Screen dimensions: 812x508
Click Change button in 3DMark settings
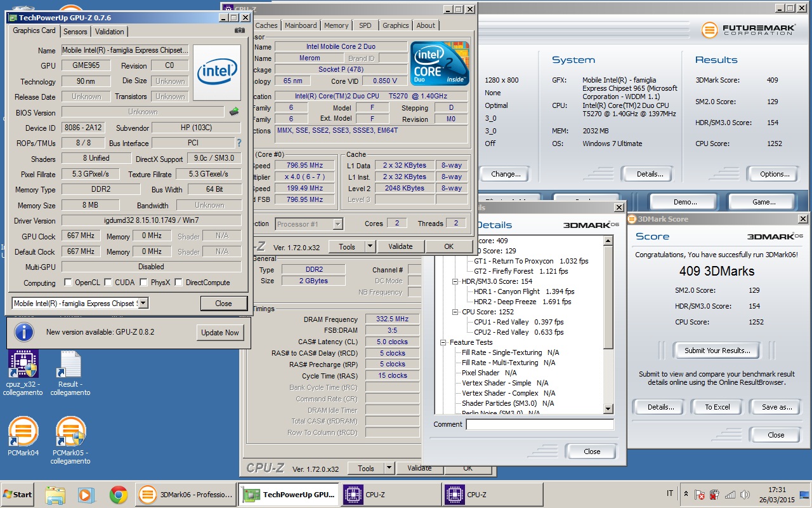tap(506, 174)
